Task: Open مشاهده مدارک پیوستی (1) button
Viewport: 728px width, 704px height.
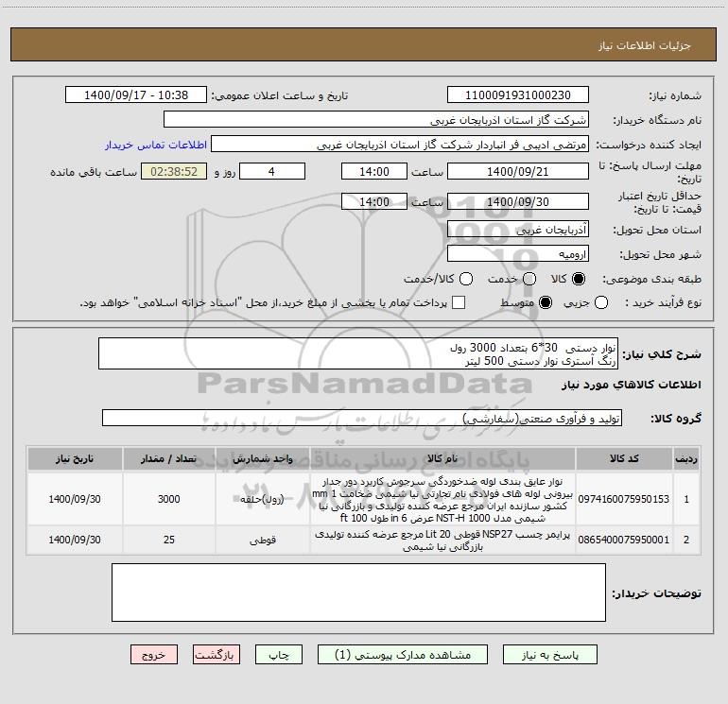Action: (403, 655)
